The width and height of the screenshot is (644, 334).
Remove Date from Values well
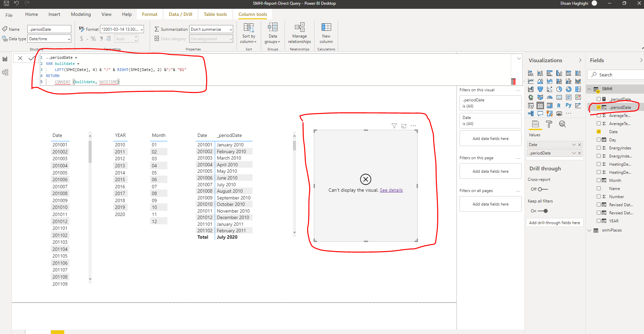tap(579, 145)
